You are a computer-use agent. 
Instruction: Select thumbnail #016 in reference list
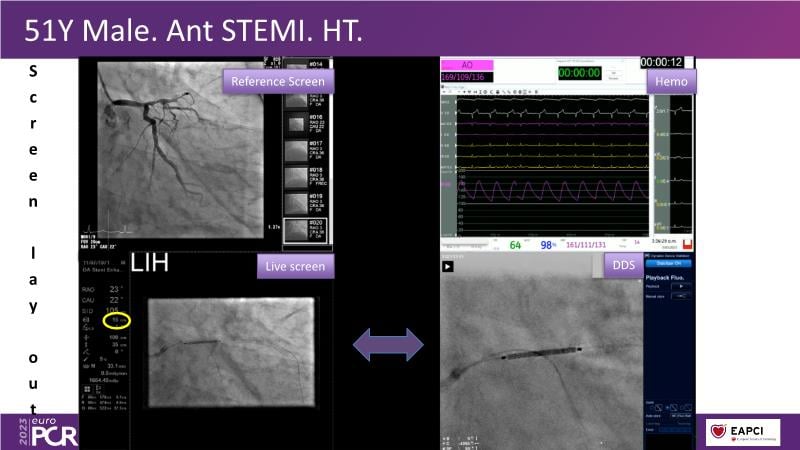point(298,122)
